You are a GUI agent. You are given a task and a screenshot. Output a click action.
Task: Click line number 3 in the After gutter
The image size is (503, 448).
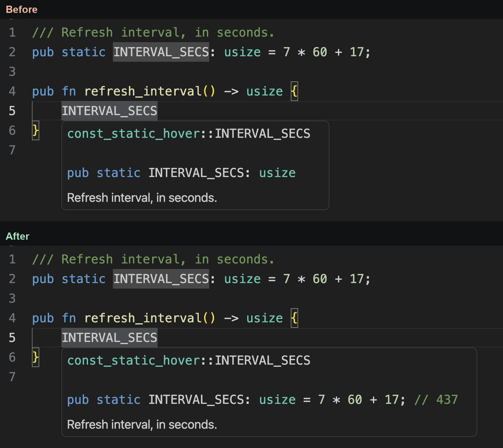click(x=12, y=298)
